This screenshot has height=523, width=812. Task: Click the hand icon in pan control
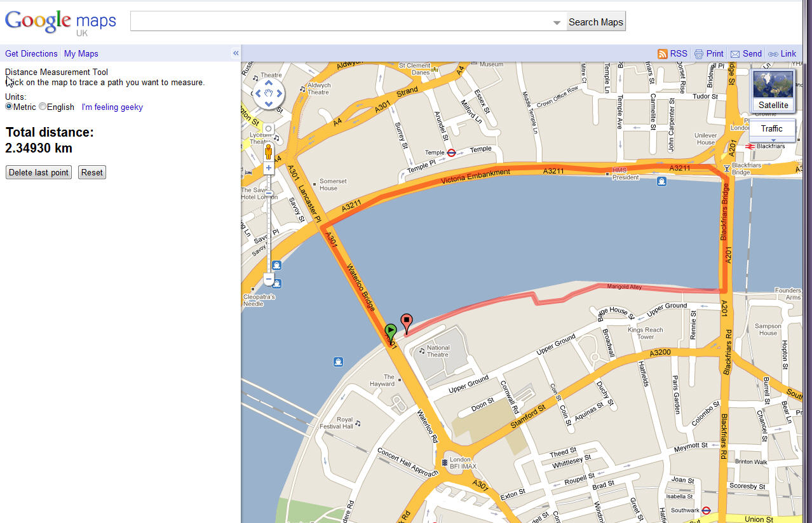(269, 93)
